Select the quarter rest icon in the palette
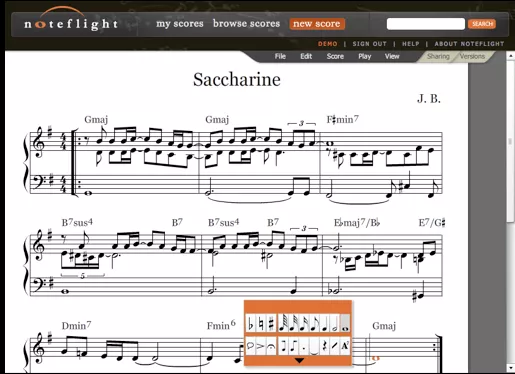The image size is (515, 374). pos(325,346)
